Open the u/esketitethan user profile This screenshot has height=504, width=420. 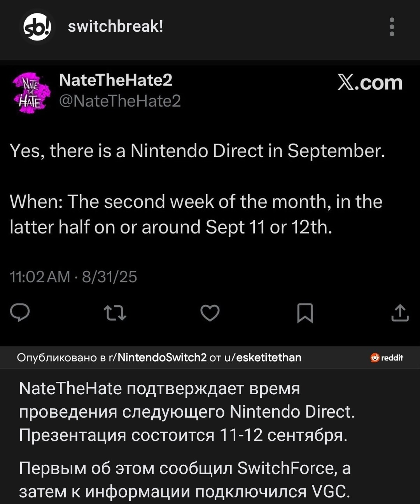(x=263, y=357)
